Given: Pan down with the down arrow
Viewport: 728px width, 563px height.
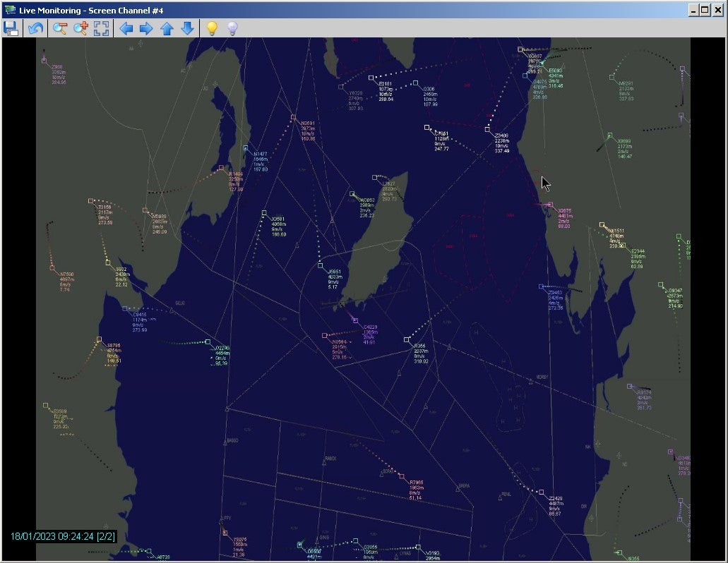Looking at the screenshot, I should (187, 28).
